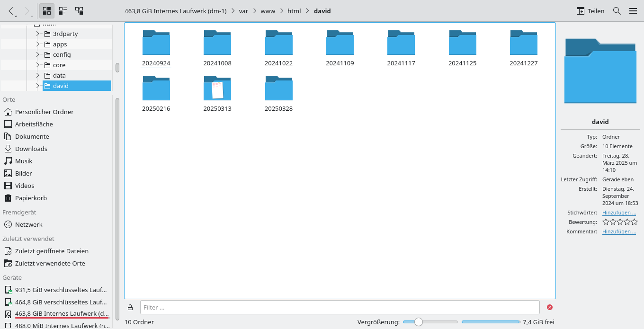The height and width of the screenshot is (329, 644).
Task: Open the hamburger menu
Action: pyautogui.click(x=633, y=11)
